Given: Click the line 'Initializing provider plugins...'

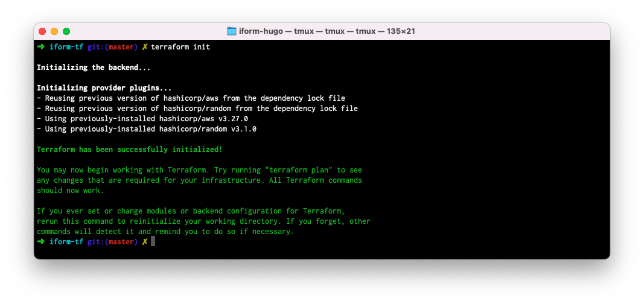Looking at the screenshot, I should [104, 88].
